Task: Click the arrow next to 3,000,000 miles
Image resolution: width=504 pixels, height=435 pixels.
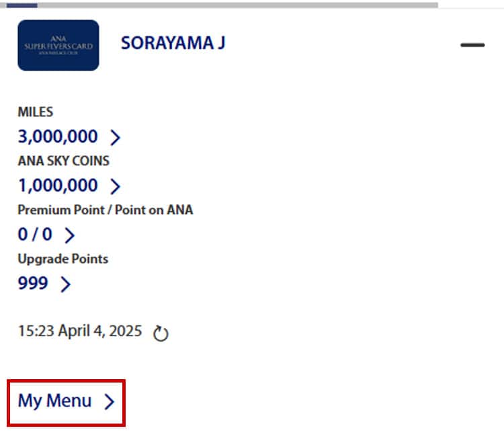Action: pyautogui.click(x=115, y=138)
